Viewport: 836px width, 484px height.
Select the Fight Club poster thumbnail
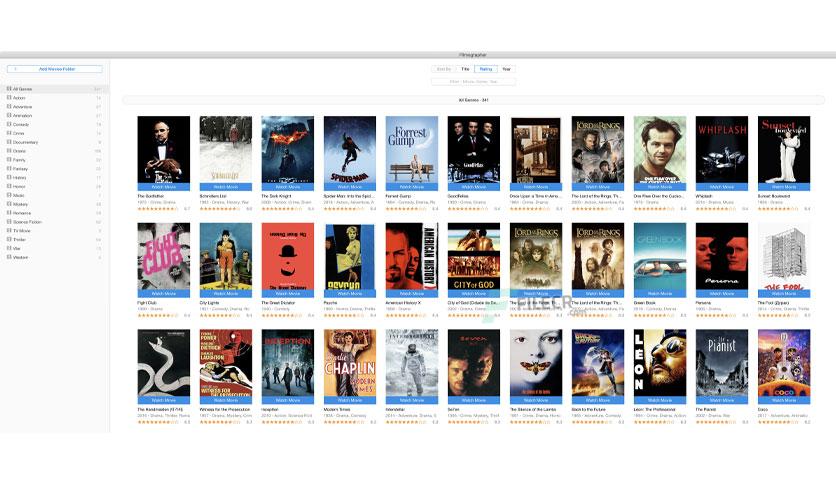[x=164, y=256]
